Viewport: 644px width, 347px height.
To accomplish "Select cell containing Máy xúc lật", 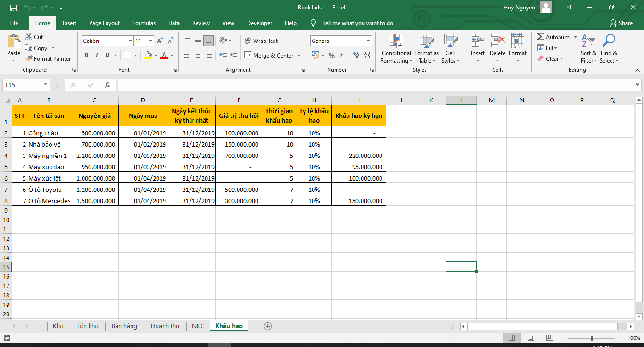I will pyautogui.click(x=48, y=178).
